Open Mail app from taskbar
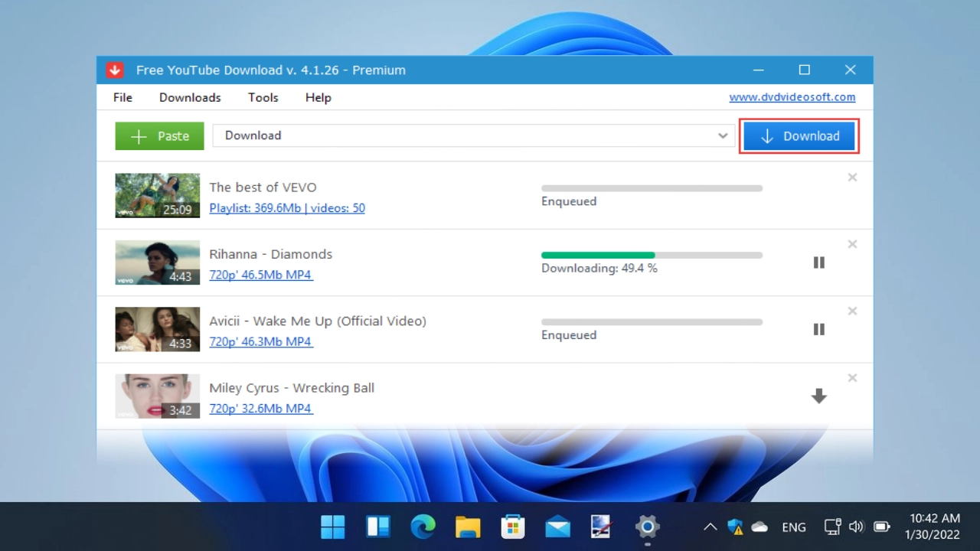Viewport: 980px width, 551px height. tap(557, 527)
